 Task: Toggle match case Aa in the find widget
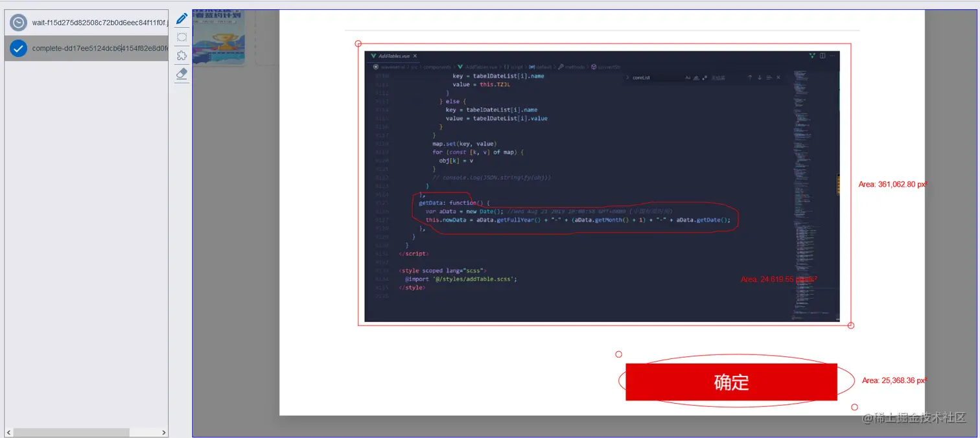click(688, 77)
